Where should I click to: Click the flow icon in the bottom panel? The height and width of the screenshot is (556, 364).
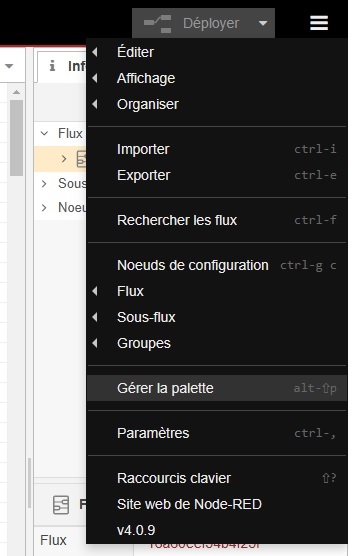61,505
